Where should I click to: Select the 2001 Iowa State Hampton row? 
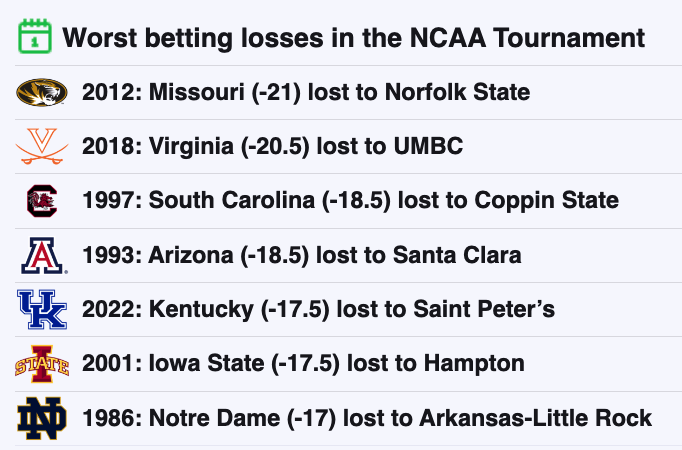(348, 364)
